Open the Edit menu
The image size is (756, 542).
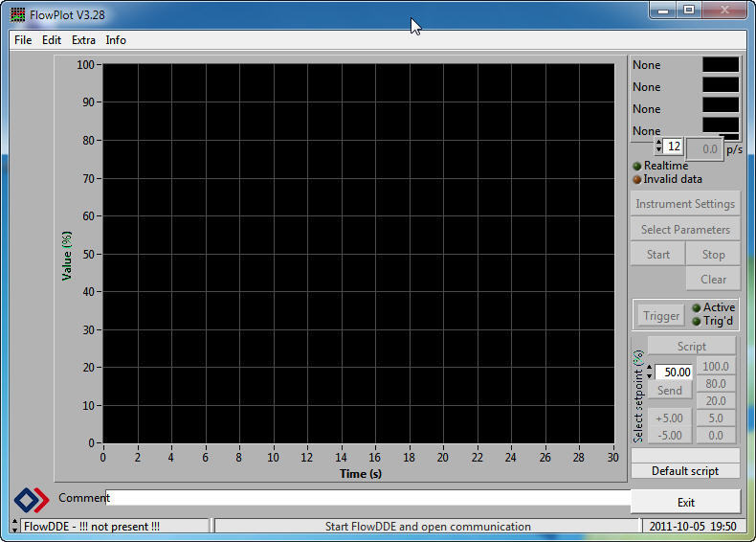tap(52, 40)
